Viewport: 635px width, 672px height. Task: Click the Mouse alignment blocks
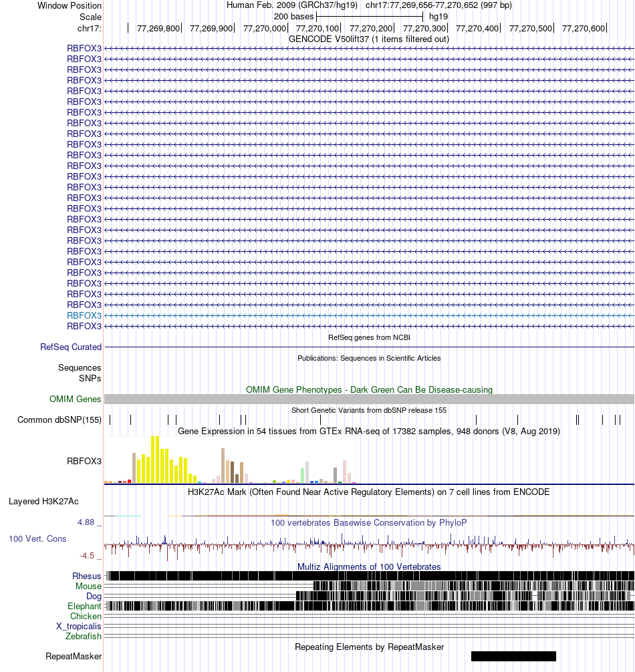[x=474, y=586]
